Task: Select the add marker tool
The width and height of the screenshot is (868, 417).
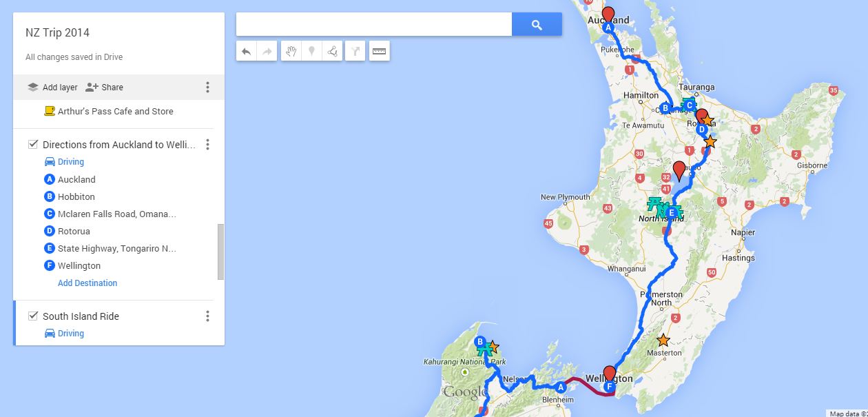Action: point(311,51)
